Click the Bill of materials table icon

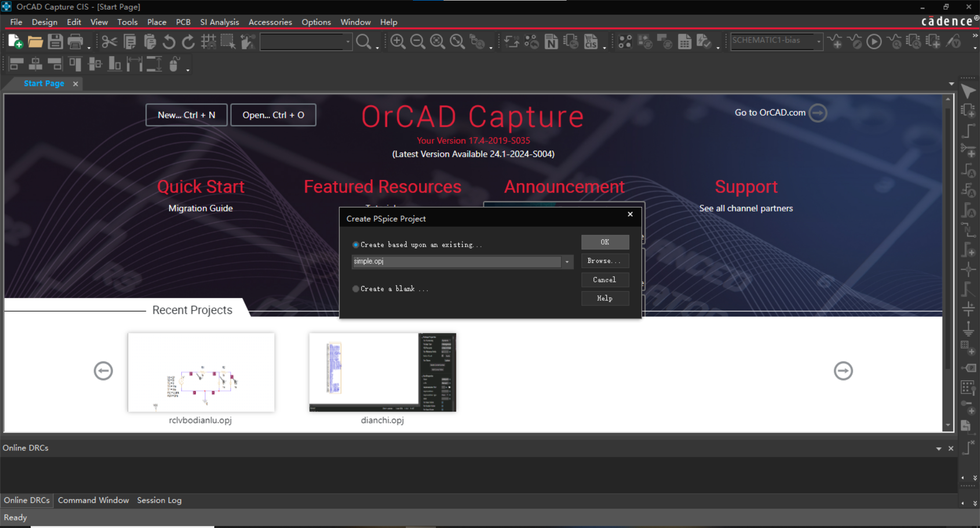point(684,41)
